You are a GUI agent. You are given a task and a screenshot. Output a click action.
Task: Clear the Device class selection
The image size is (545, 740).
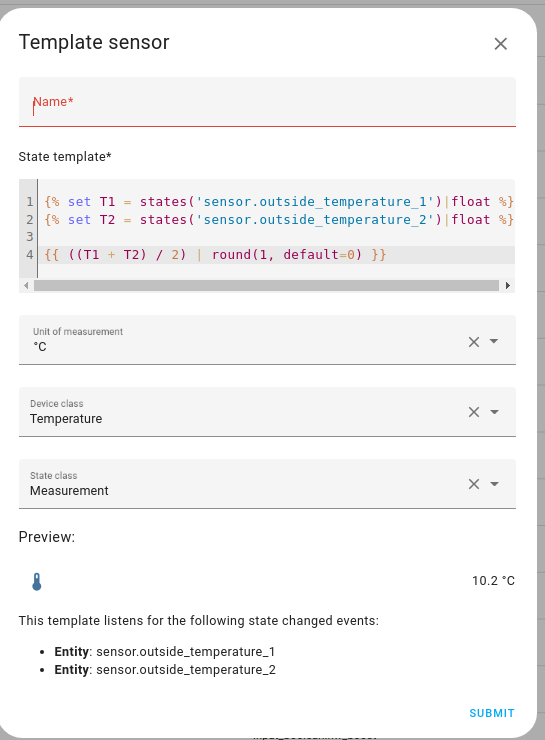click(474, 412)
